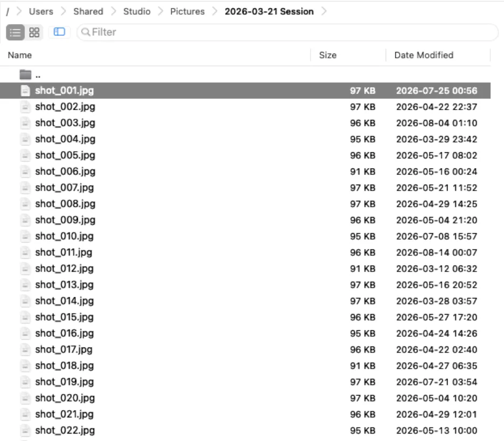Sort by the Size column header

click(x=328, y=56)
